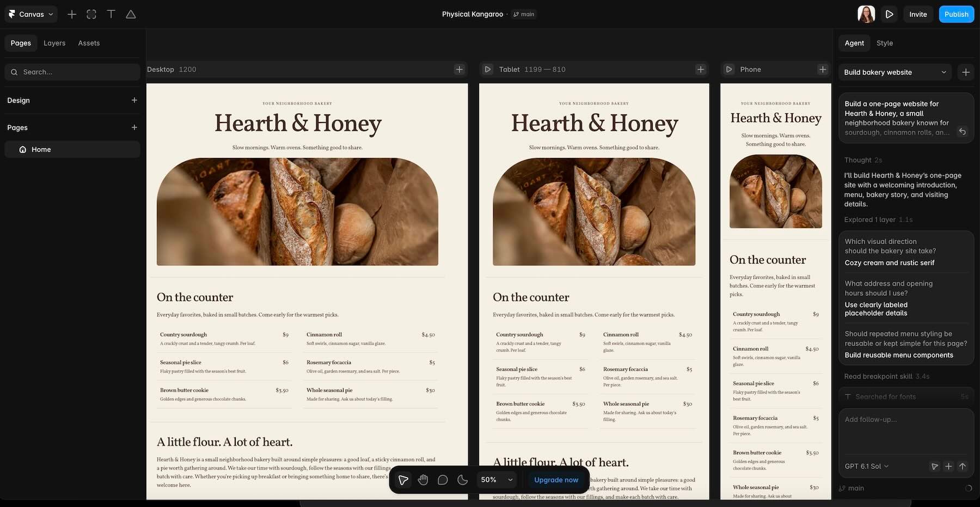The image size is (980, 507).
Task: Click the Insert plus icon in the top toolbar
Action: [x=72, y=14]
